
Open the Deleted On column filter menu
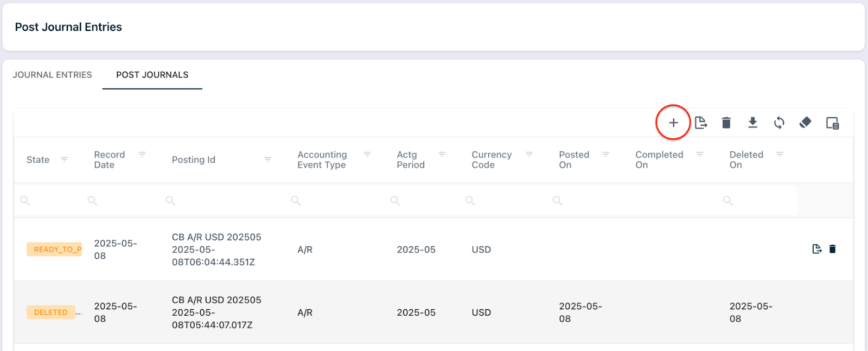pos(780,155)
